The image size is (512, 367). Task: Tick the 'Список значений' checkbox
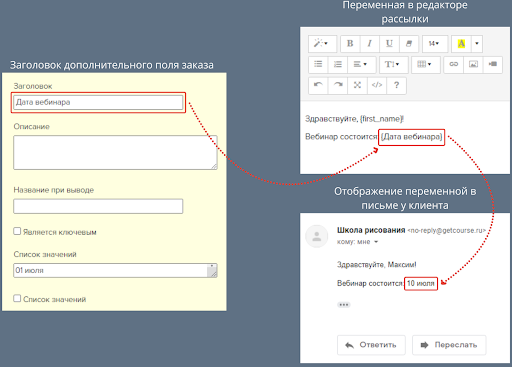click(17, 298)
